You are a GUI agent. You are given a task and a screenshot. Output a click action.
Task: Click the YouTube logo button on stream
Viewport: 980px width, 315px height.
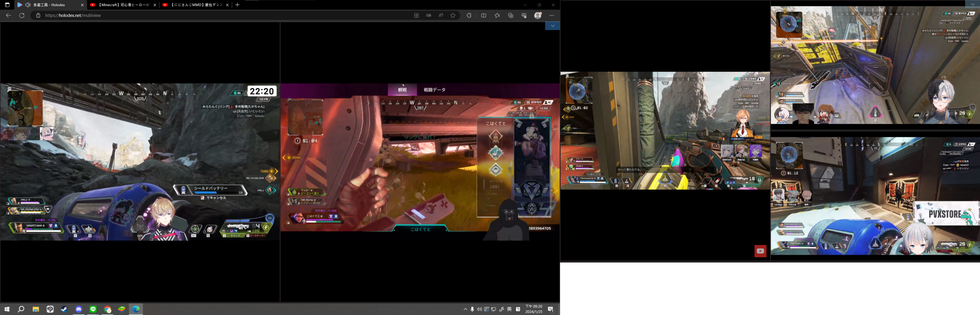(760, 251)
